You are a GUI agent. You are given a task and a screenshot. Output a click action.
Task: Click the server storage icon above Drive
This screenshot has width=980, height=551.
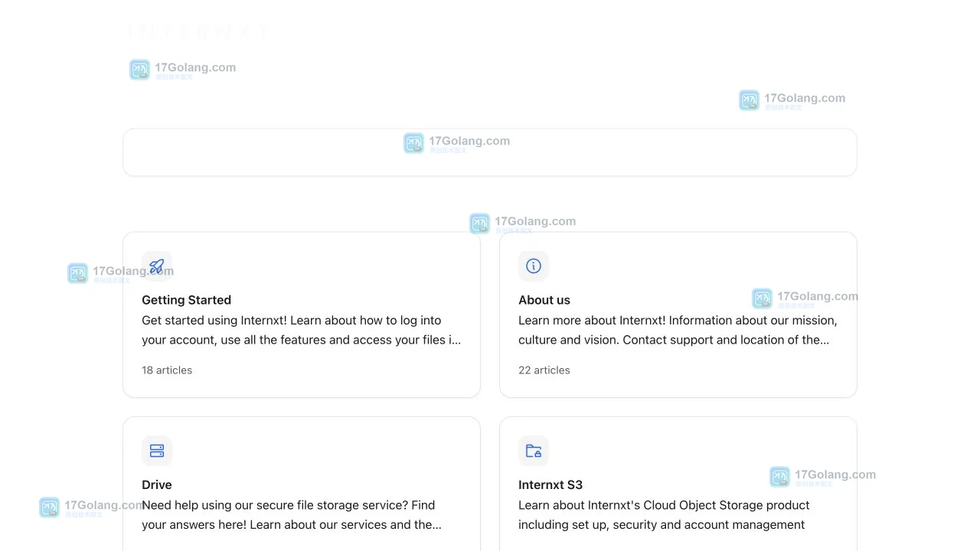[157, 451]
